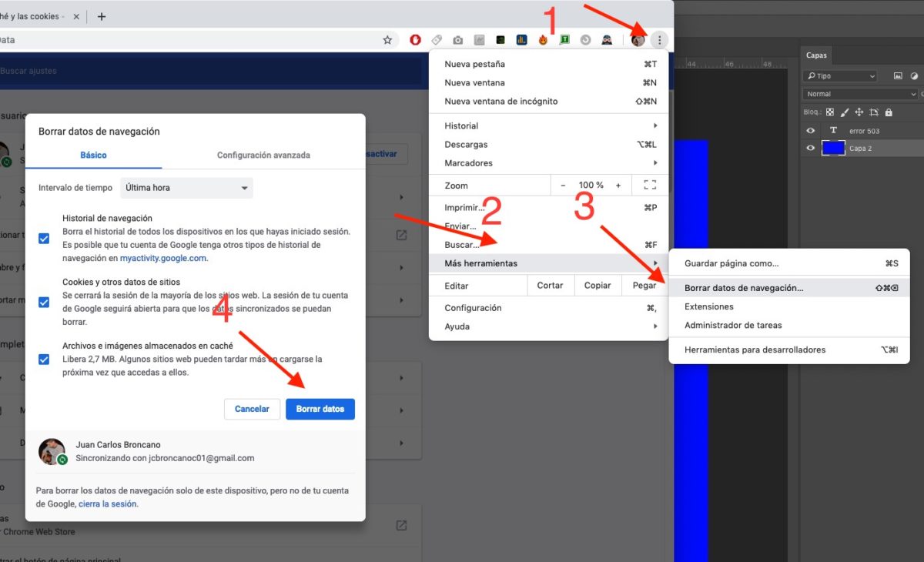Open the Normal blend mode dropdown
This screenshot has height=562, width=924.
[859, 94]
